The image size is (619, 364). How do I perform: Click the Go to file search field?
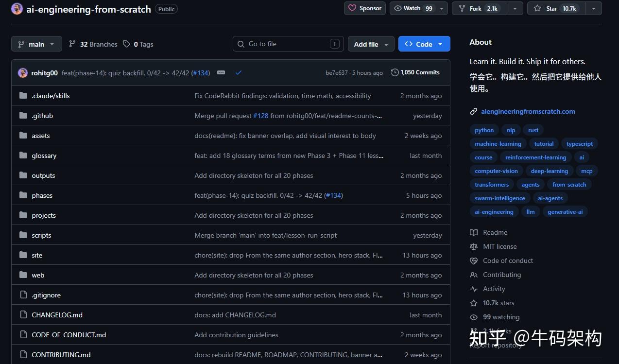pyautogui.click(x=288, y=44)
